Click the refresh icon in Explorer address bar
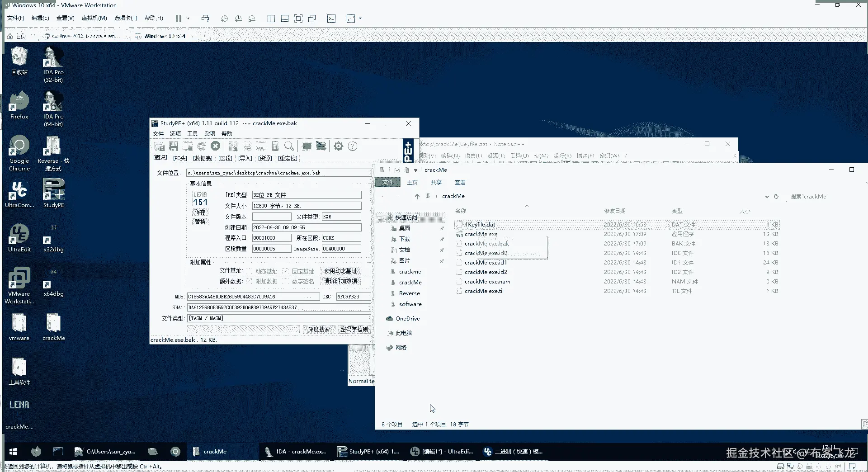This screenshot has width=868, height=472. click(x=776, y=197)
